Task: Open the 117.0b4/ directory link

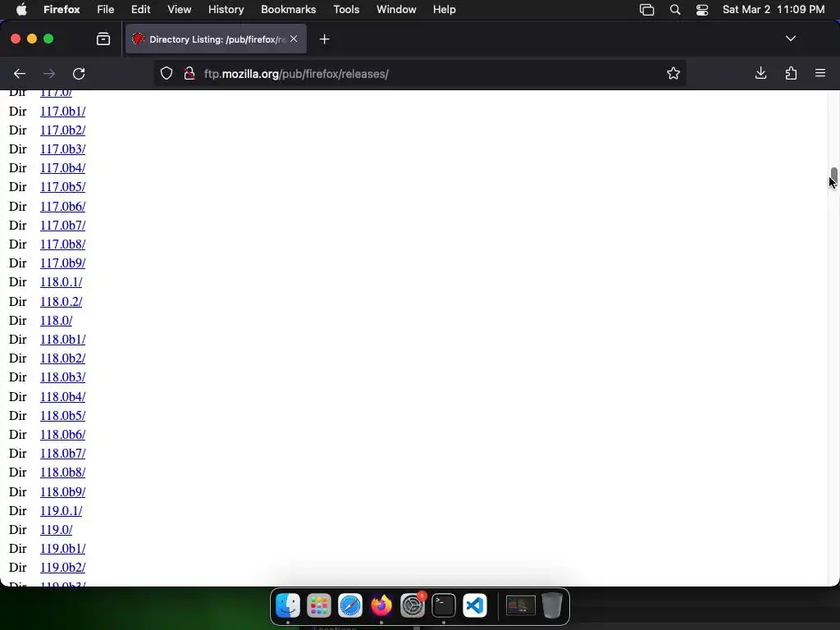Action: coord(62,167)
